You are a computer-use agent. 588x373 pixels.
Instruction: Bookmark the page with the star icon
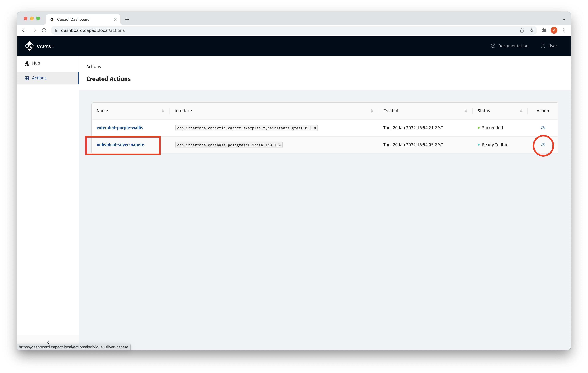click(532, 30)
